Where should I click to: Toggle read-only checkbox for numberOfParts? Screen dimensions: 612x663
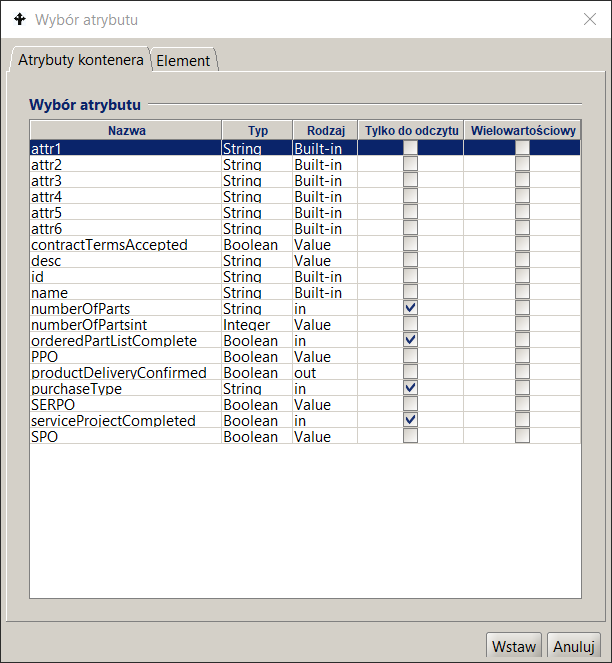[x=410, y=308]
